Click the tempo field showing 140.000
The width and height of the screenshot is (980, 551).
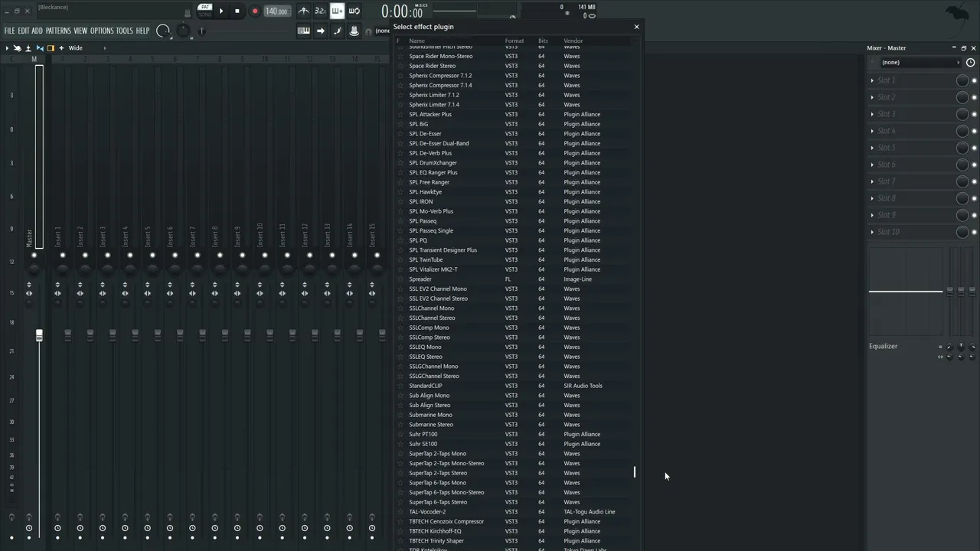coord(276,11)
